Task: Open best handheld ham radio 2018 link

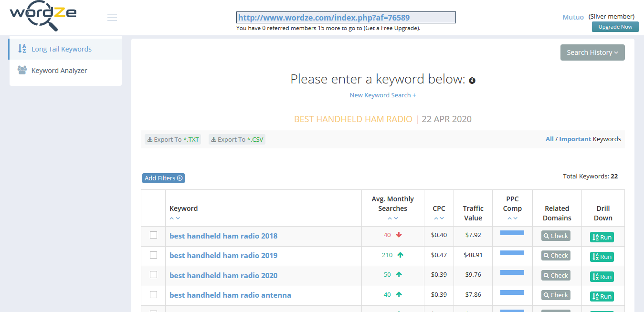Action: point(223,236)
